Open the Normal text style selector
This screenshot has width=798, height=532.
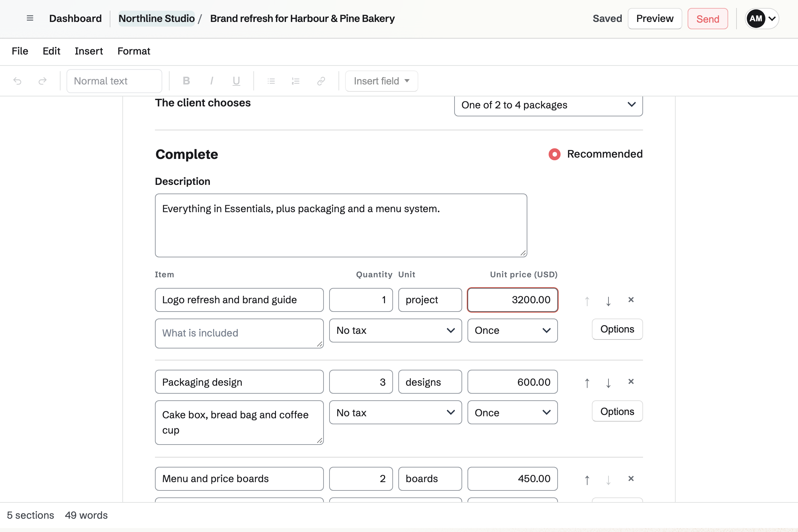[x=114, y=81]
